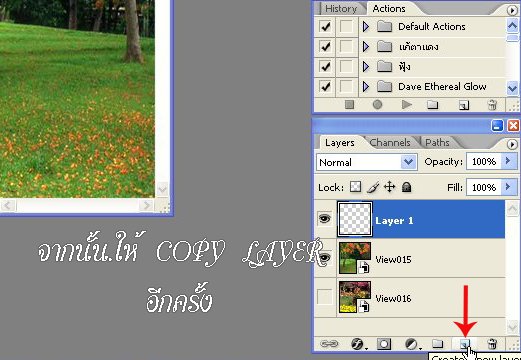Screen dimensions: 521x360
Task: Open the layer style fx menu icon
Action: pos(358,344)
